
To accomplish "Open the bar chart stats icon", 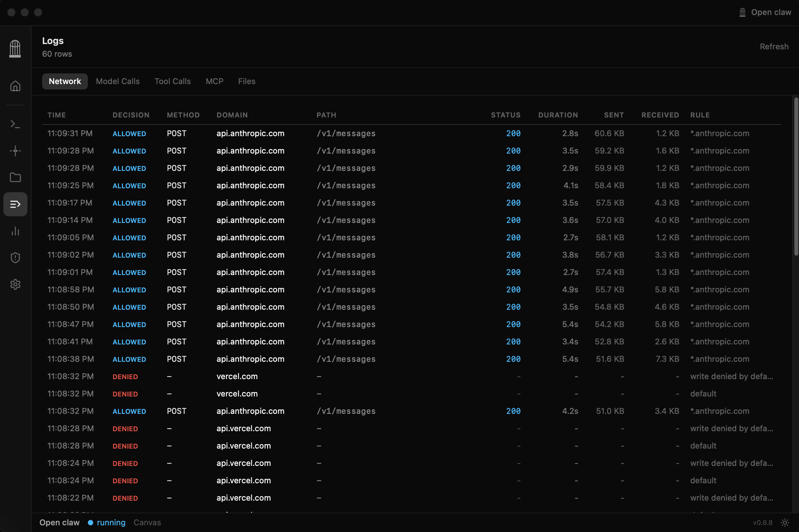I will tap(15, 231).
